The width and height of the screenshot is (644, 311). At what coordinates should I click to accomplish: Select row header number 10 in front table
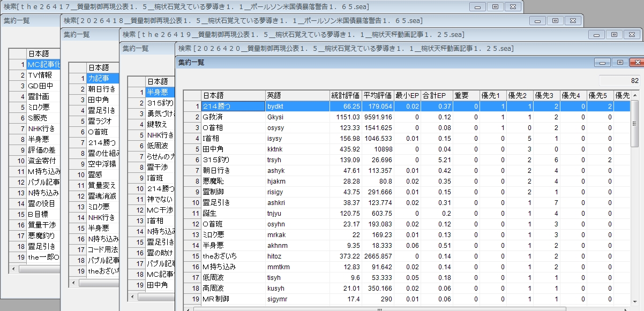point(192,202)
